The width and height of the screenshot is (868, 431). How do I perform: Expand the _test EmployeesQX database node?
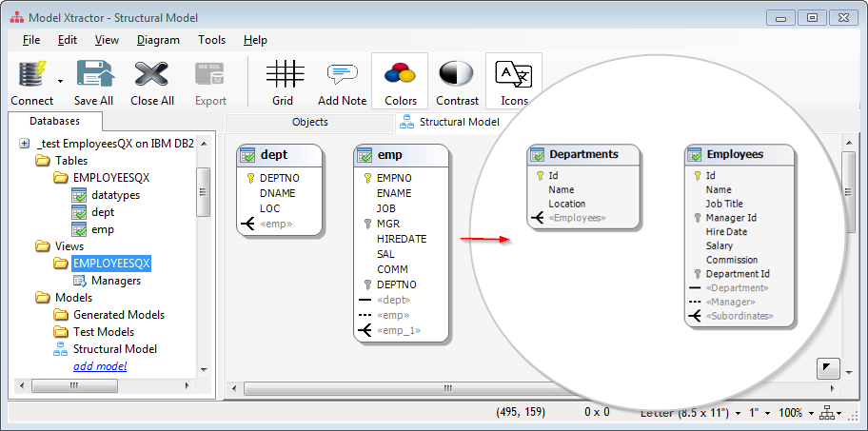tap(24, 144)
